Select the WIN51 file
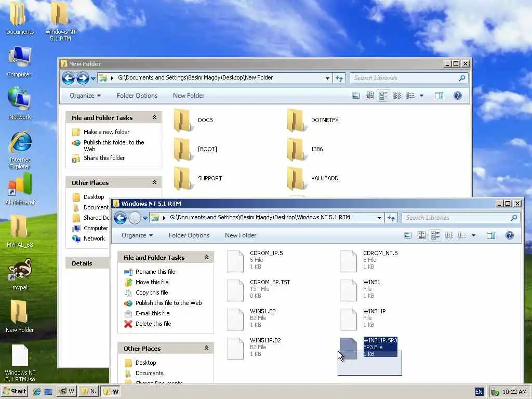 361,289
